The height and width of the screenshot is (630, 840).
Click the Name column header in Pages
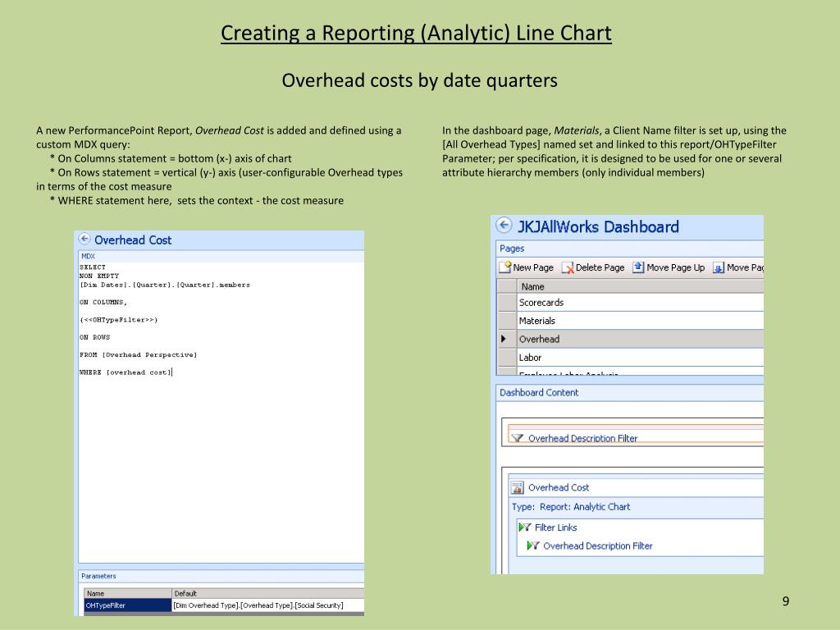[x=640, y=286]
